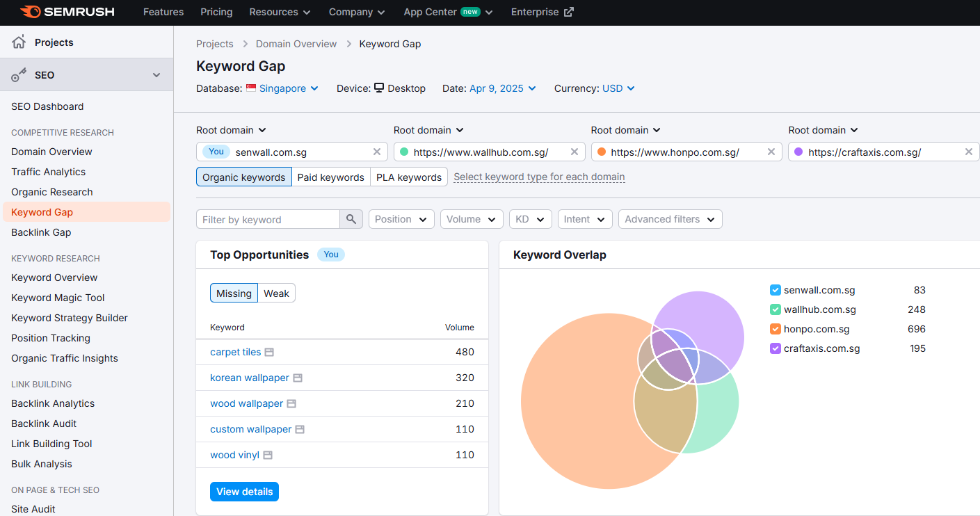The width and height of the screenshot is (980, 516).
Task: Click Select keyword type for each domain
Action: pos(539,177)
